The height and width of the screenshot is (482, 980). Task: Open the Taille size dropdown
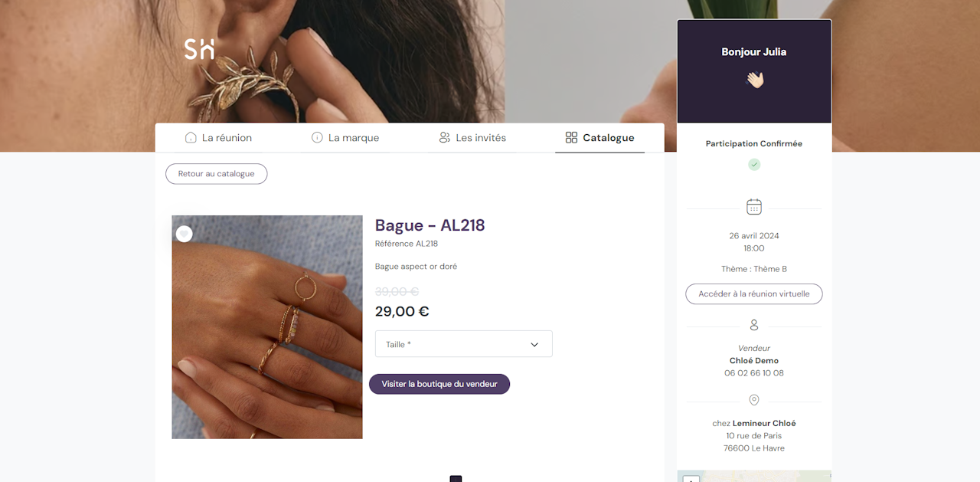[x=452, y=344]
